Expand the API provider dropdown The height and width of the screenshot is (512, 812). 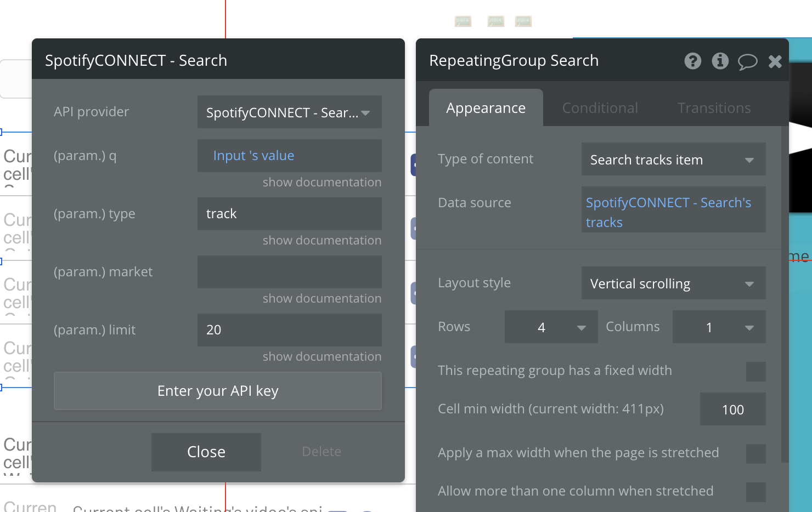coord(290,112)
